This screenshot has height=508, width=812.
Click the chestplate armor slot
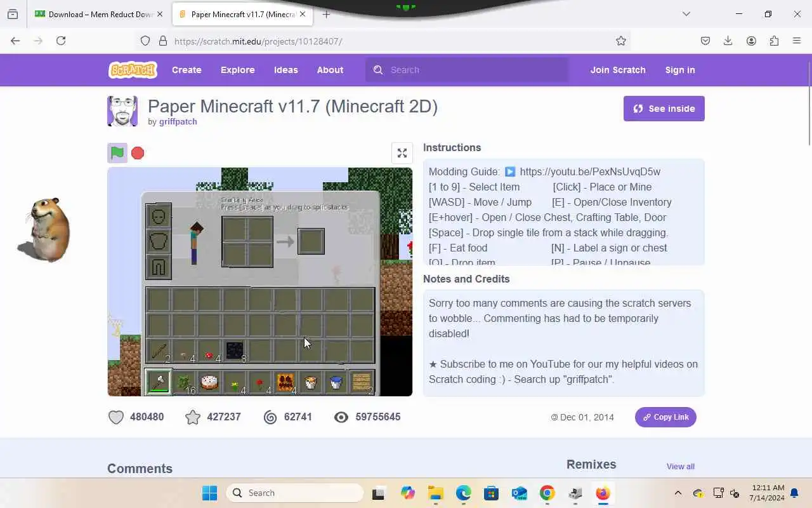pos(159,241)
